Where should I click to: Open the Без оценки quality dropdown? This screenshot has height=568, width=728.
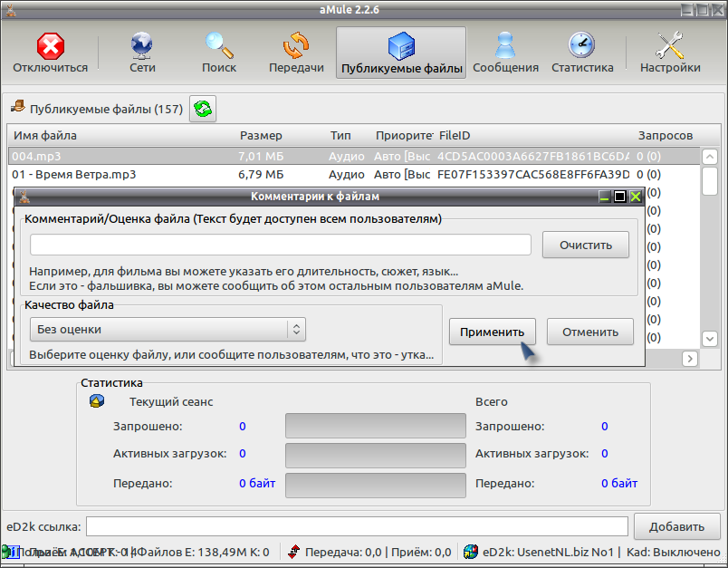tap(168, 329)
